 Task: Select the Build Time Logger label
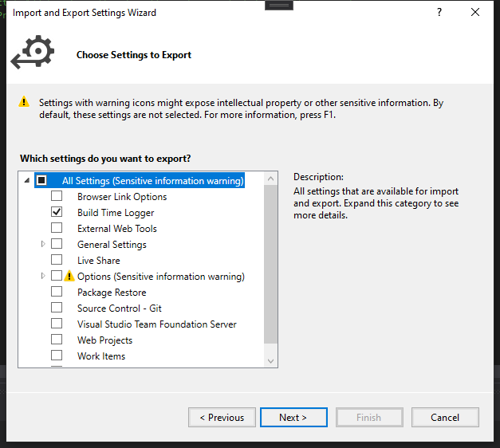click(x=116, y=213)
